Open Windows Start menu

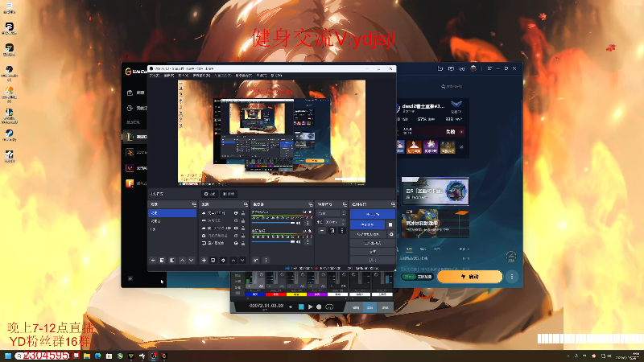[x=8, y=356]
